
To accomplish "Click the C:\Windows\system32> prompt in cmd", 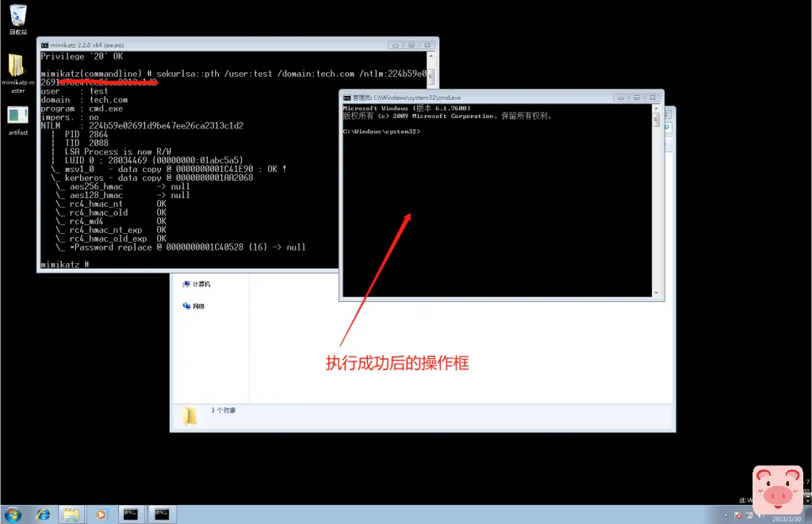I will pyautogui.click(x=381, y=132).
